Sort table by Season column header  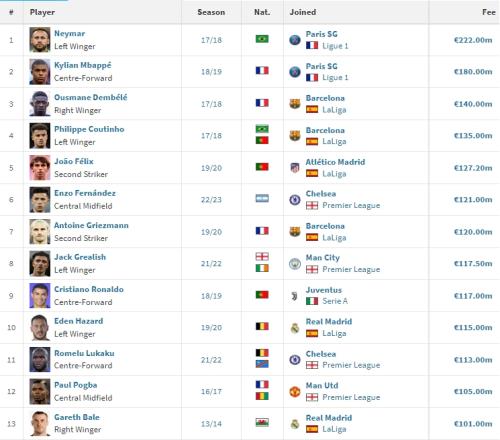click(x=211, y=12)
